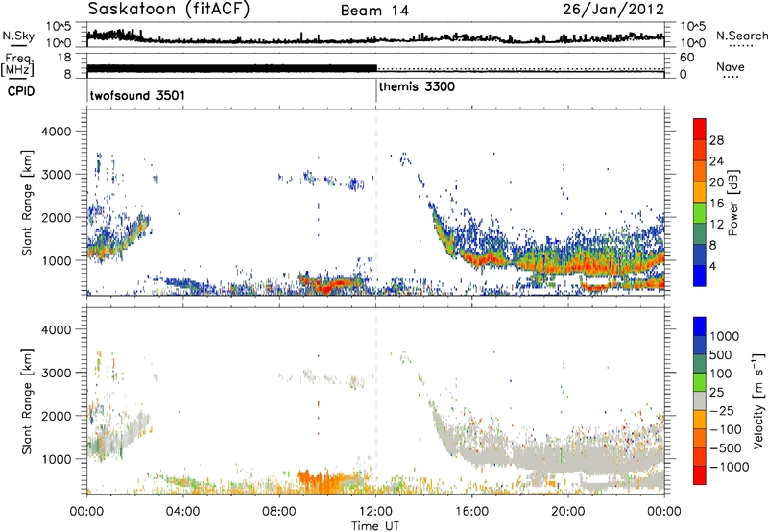Click the 'Velocity [m s-1]' colorbar title

pyautogui.click(x=758, y=399)
